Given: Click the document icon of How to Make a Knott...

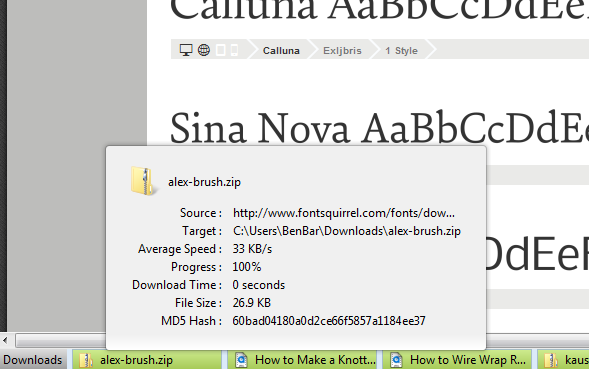Looking at the screenshot, I should (242, 360).
